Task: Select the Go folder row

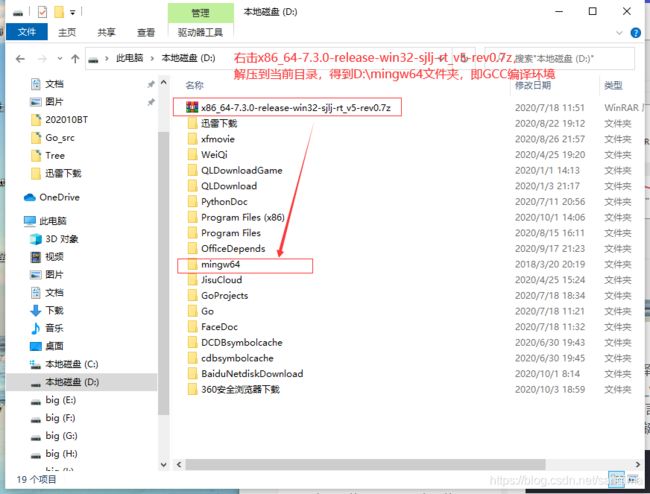Action: pyautogui.click(x=408, y=311)
